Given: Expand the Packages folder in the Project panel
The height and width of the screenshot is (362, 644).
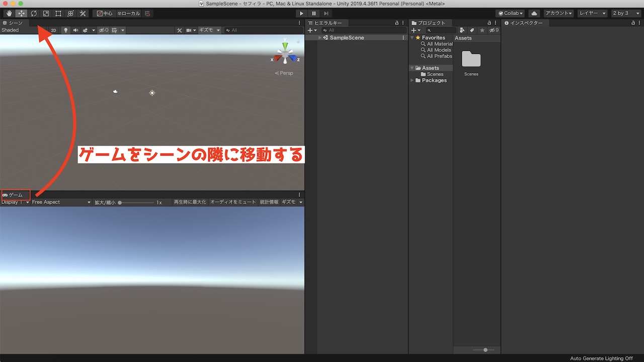Looking at the screenshot, I should coord(411,80).
